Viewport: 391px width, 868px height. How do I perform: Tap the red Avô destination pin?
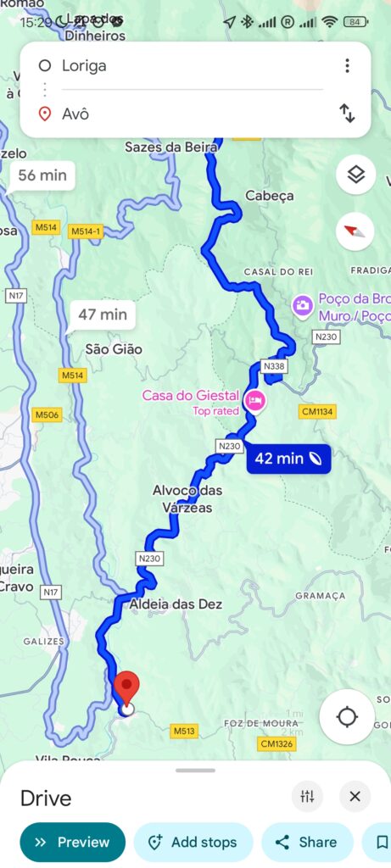[x=127, y=689]
